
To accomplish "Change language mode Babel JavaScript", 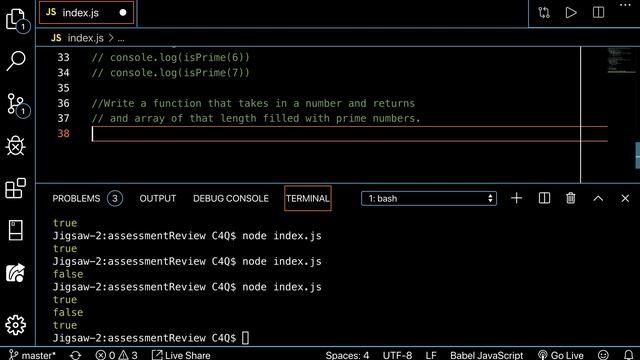I will click(x=487, y=355).
